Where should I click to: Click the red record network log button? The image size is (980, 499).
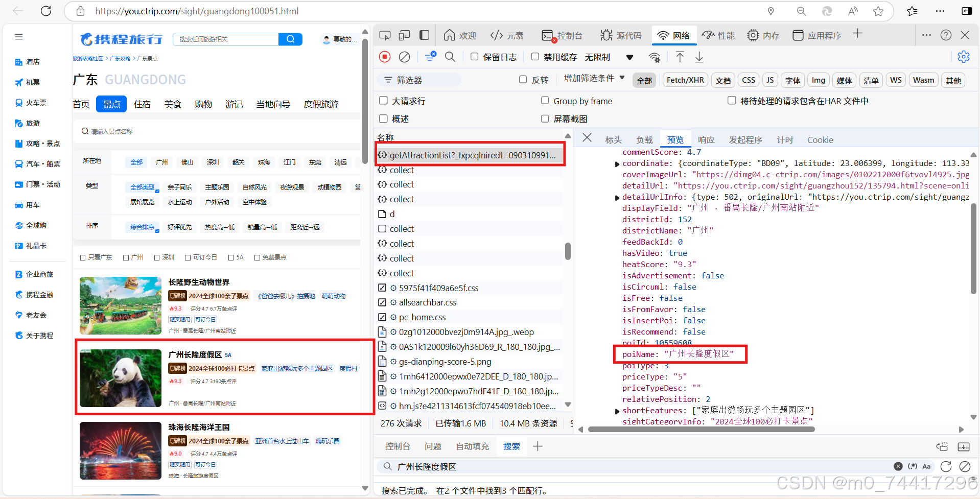385,57
